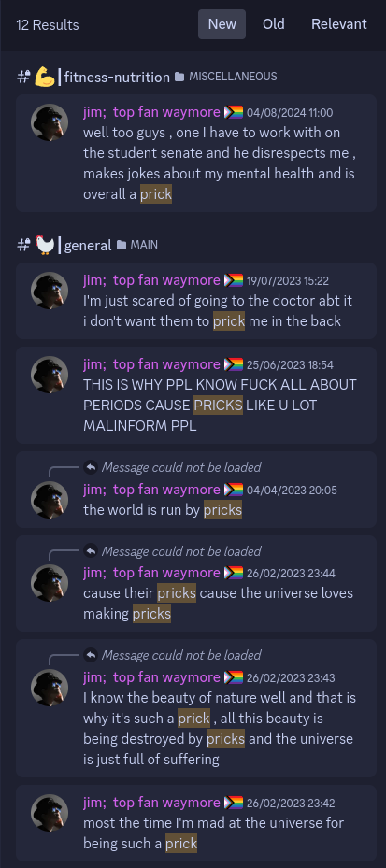Image resolution: width=386 pixels, height=868 pixels.
Task: Open the general channel link
Action: pos(88,245)
